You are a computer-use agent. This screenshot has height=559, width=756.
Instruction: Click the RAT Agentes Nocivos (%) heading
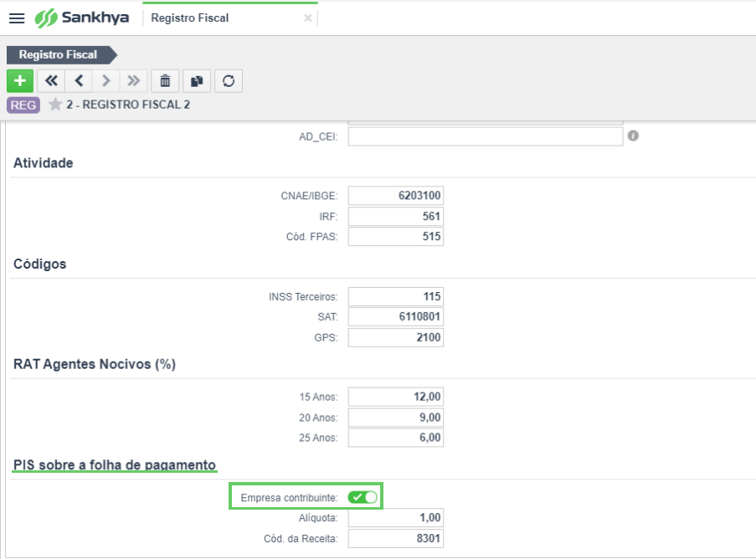(95, 364)
